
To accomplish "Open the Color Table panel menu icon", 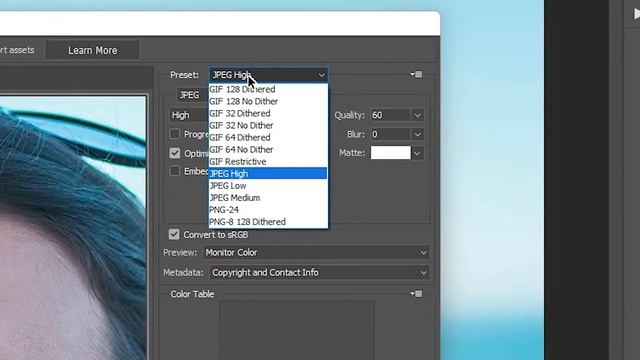I will 416,294.
